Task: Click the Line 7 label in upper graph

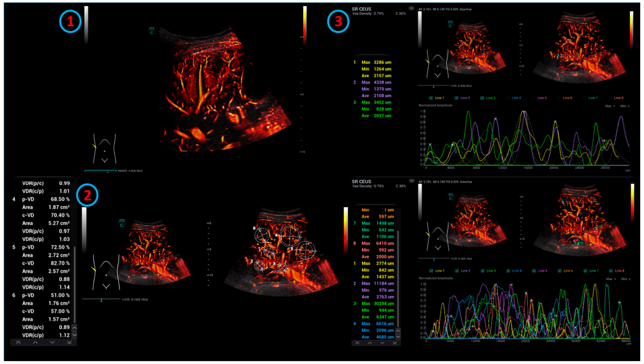Action: [x=593, y=98]
